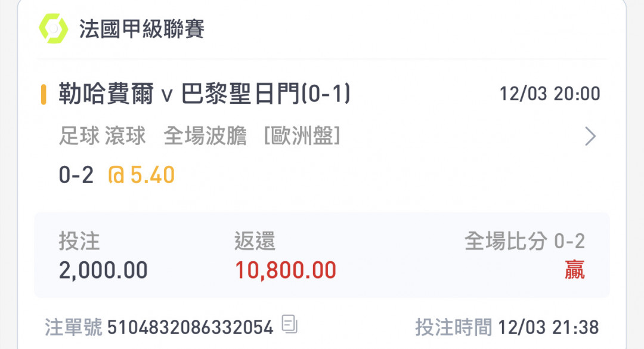The image size is (644, 349).
Task: Select the red 10,800.00 payout amount
Action: [x=285, y=270]
